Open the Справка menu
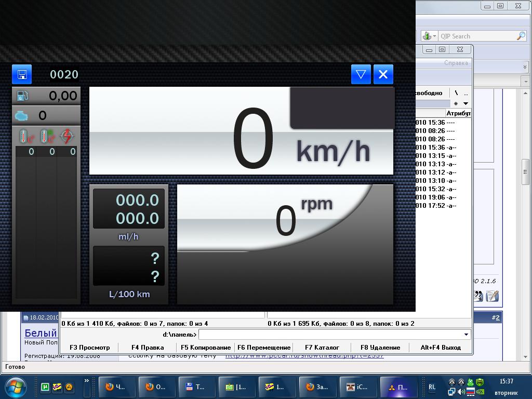This screenshot has width=532, height=399. pos(456,63)
